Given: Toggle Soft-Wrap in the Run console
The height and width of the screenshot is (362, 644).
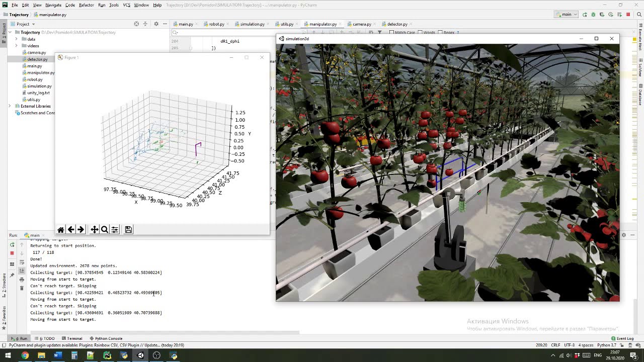Looking at the screenshot, I should 22,262.
